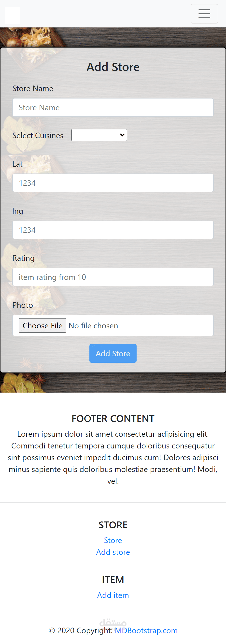Image resolution: width=226 pixels, height=644 pixels.
Task: Click the 'No file chosen' text area
Action: coord(93,326)
